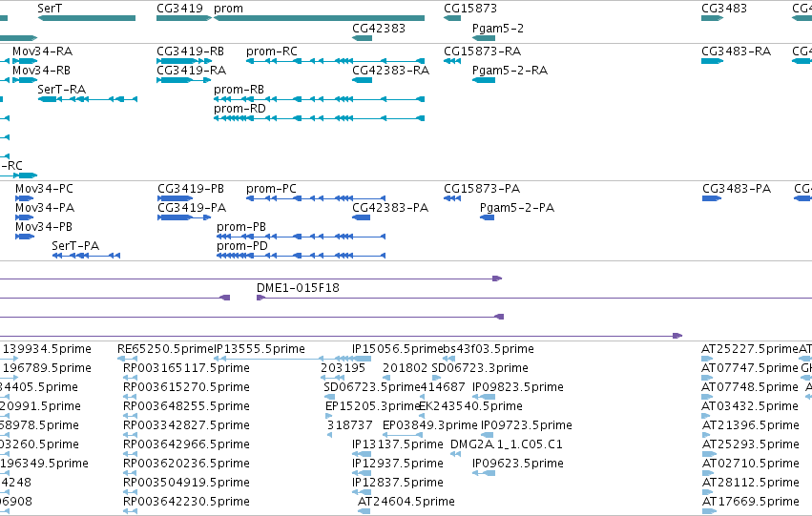812x516 pixels.
Task: Click the Pgam5-2-RA transcript label
Action: click(510, 71)
